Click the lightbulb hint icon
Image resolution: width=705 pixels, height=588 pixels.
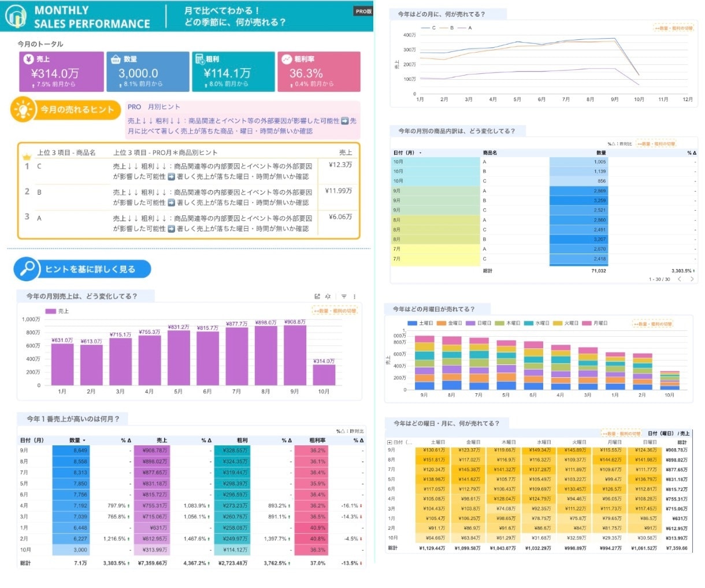[23, 110]
